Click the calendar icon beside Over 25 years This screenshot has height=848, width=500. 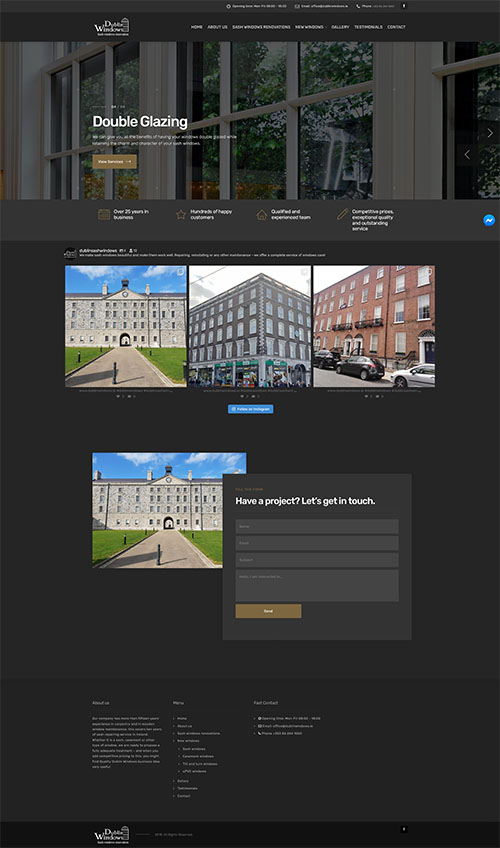pyautogui.click(x=104, y=215)
